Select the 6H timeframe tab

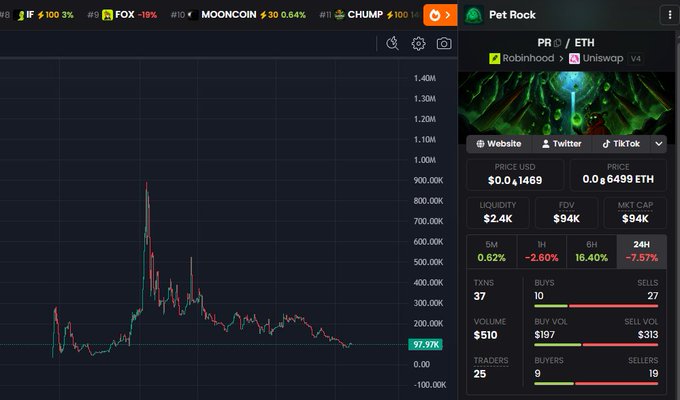coord(592,252)
